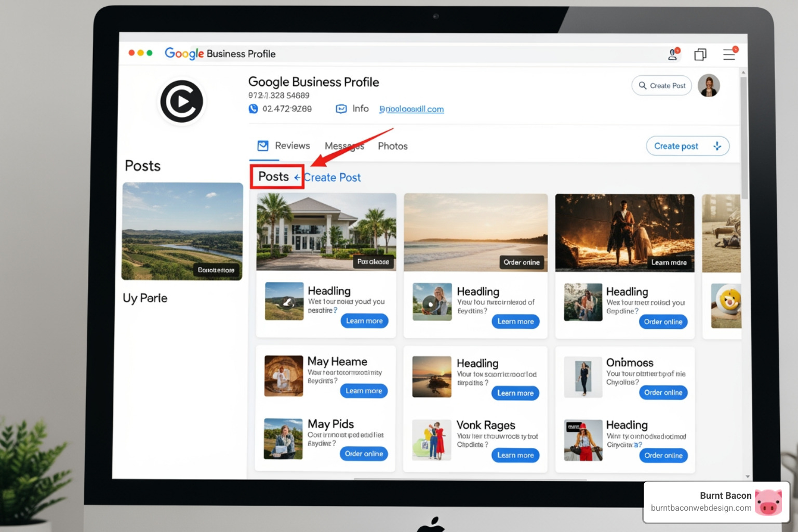The height and width of the screenshot is (532, 798).
Task: Click the first Heading card field thumbnail
Action: tap(284, 301)
